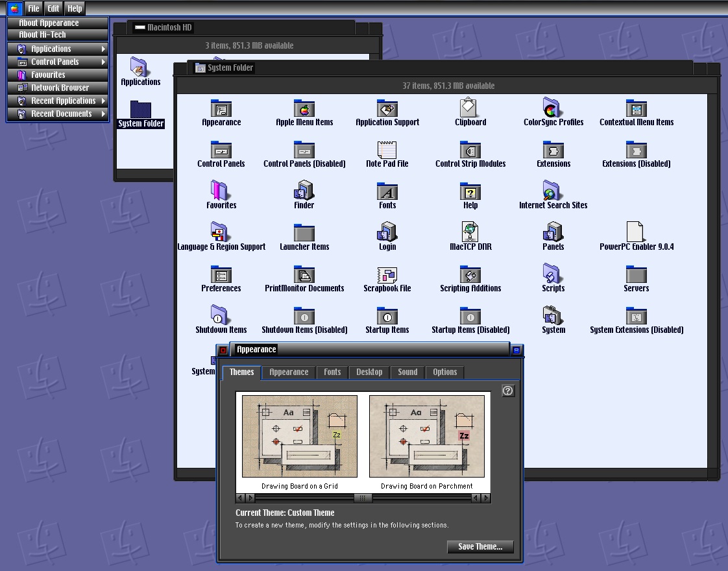The image size is (728, 571).
Task: Open the Help folder icon
Action: [x=470, y=191]
